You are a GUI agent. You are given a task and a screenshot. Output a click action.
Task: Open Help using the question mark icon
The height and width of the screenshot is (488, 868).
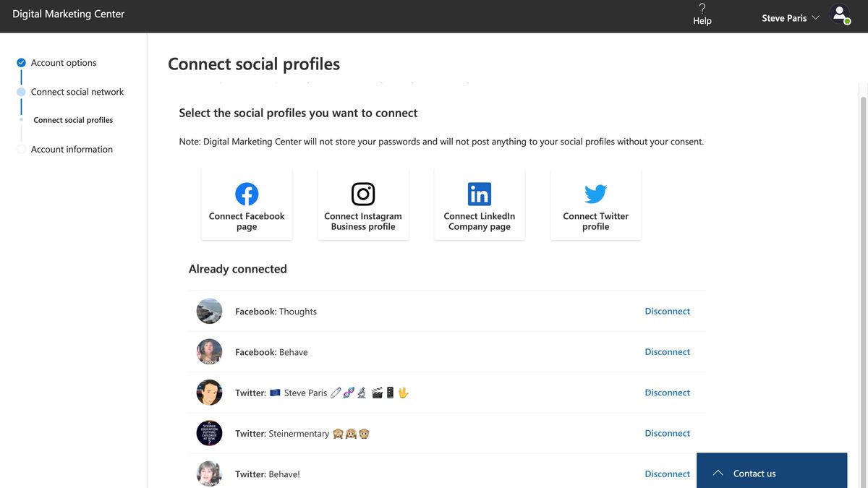(701, 9)
